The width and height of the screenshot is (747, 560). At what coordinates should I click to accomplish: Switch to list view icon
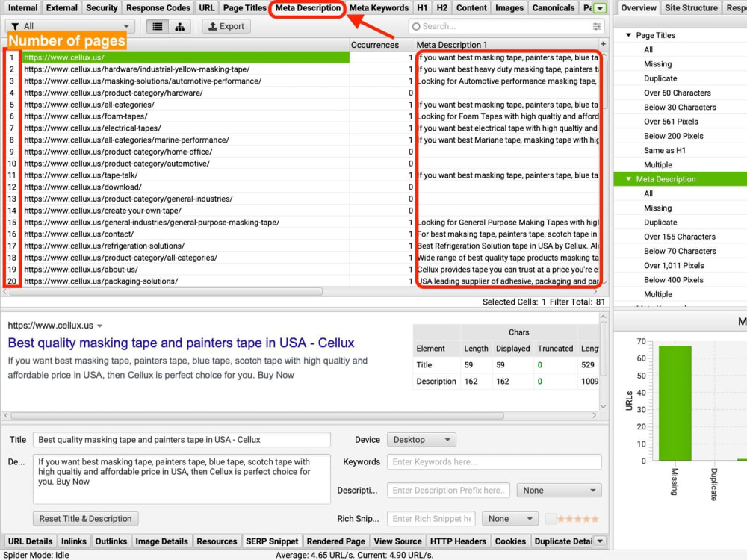[x=157, y=27]
